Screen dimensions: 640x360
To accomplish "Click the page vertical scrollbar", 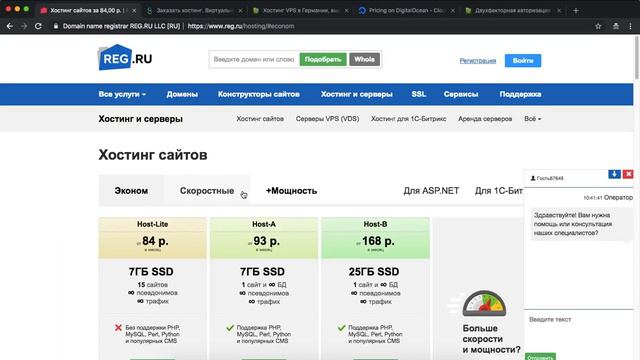I will [636, 57].
